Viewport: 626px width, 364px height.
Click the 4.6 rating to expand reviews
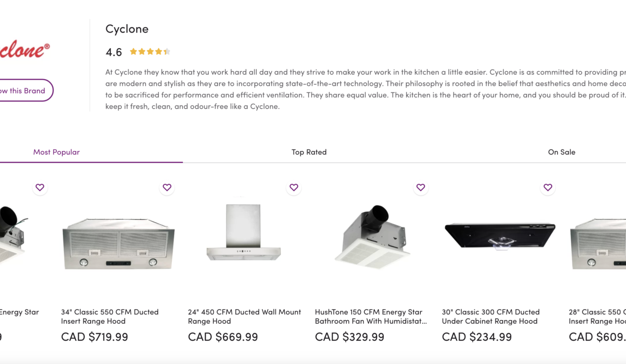(x=114, y=51)
